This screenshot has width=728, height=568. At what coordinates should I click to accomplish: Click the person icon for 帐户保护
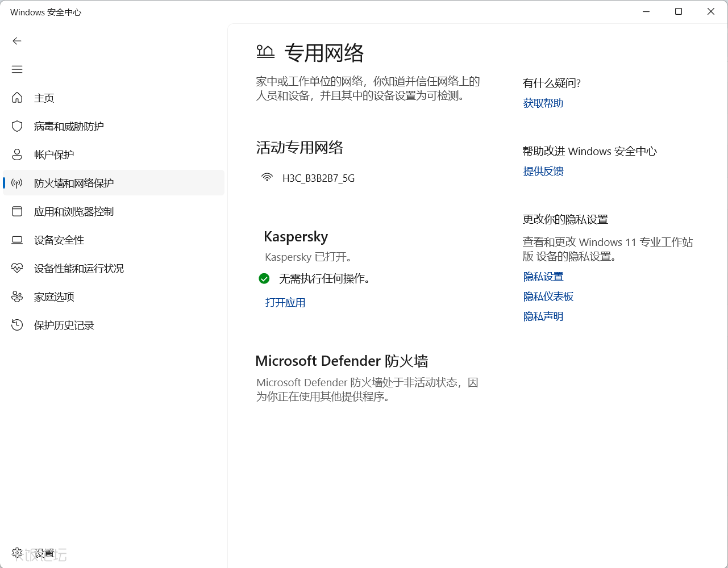[17, 154]
